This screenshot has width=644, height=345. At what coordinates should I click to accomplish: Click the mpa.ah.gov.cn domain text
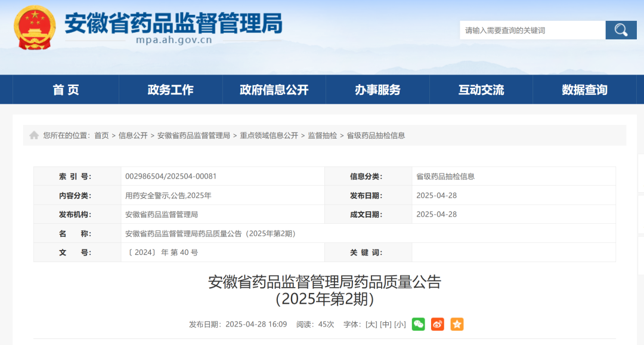(x=174, y=41)
